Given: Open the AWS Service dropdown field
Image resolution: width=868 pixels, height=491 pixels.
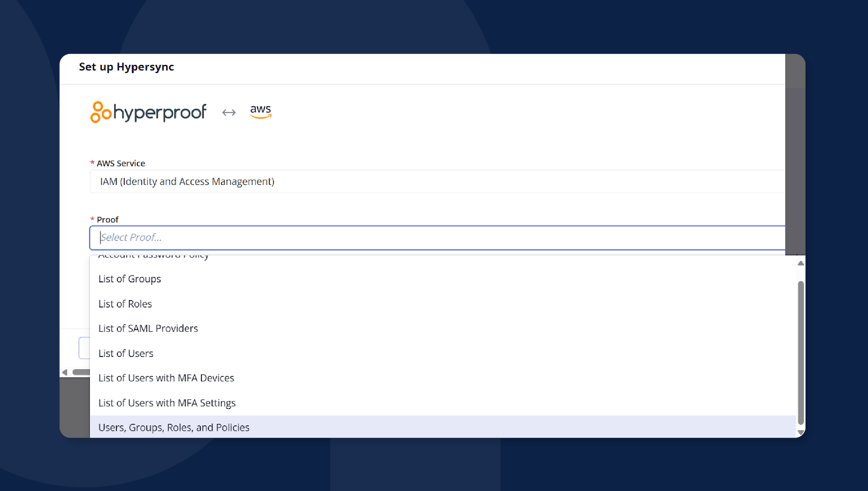Looking at the screenshot, I should point(437,181).
